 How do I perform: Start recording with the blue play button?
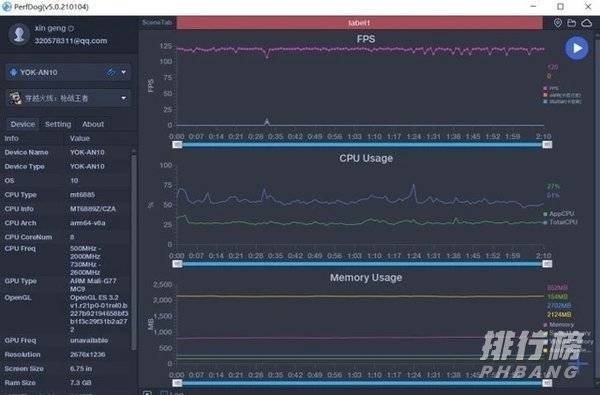[577, 48]
